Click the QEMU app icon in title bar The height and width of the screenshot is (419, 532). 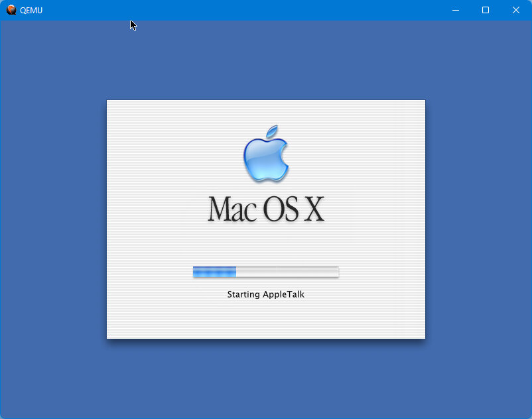11,10
